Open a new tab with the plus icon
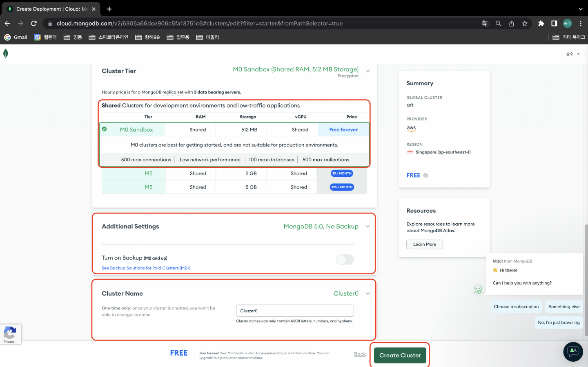The width and height of the screenshot is (588, 367). (x=109, y=9)
